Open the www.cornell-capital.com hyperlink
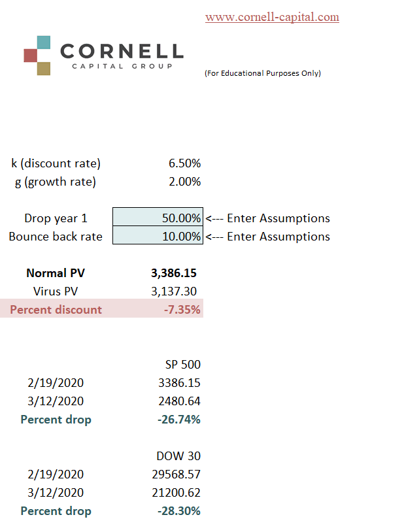 point(272,17)
